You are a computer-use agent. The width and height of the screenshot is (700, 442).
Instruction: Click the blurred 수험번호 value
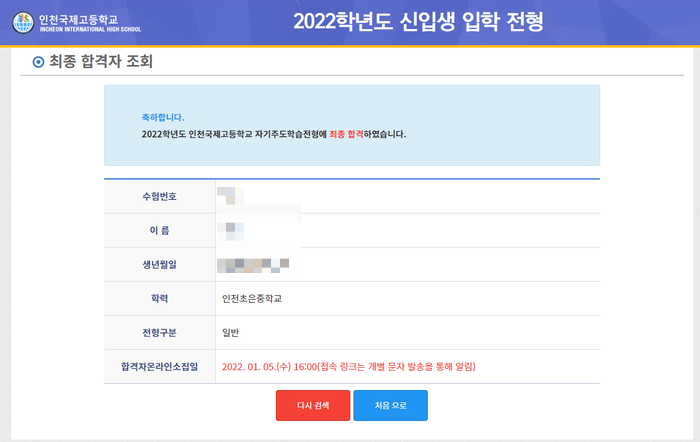coord(230,196)
